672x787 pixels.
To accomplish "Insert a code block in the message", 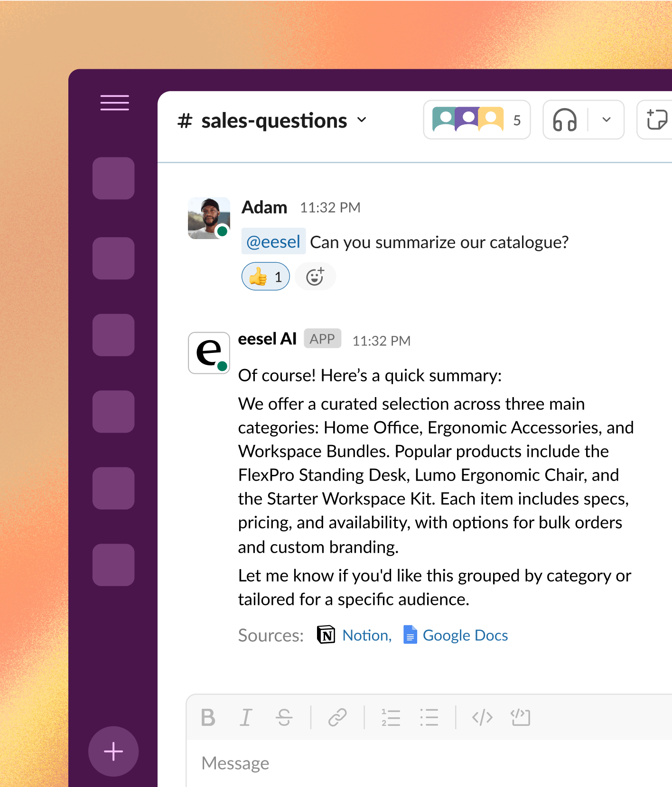I will click(521, 717).
